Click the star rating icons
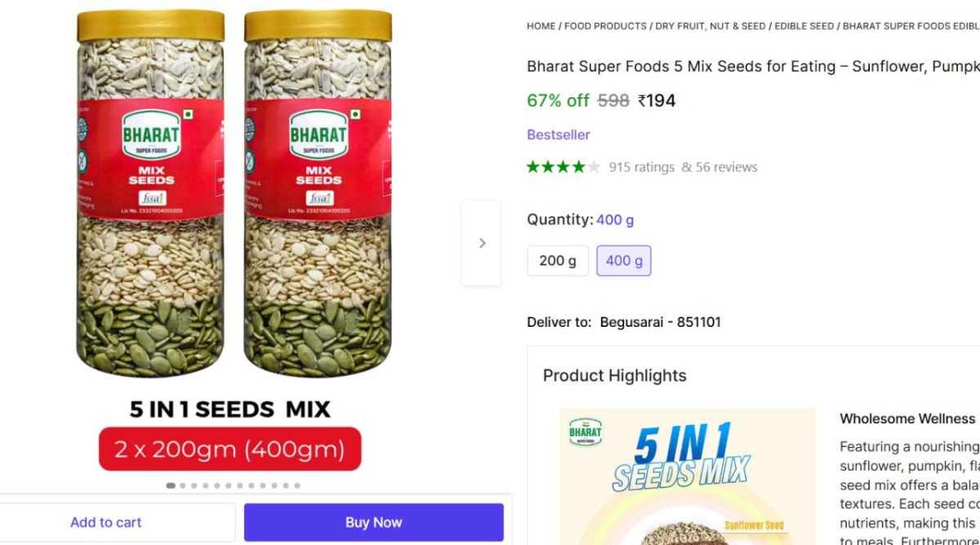 [x=563, y=167]
